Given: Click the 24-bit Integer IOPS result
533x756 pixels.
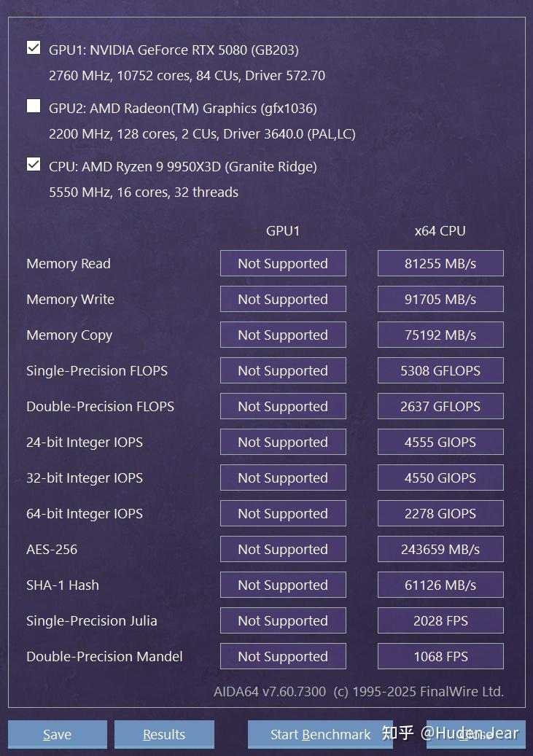Looking at the screenshot, I should coord(440,442).
